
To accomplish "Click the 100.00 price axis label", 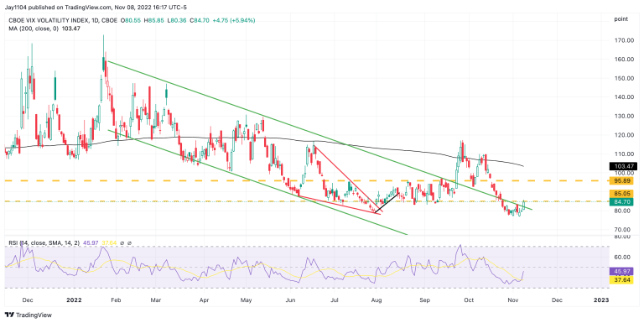I will click(x=623, y=173).
